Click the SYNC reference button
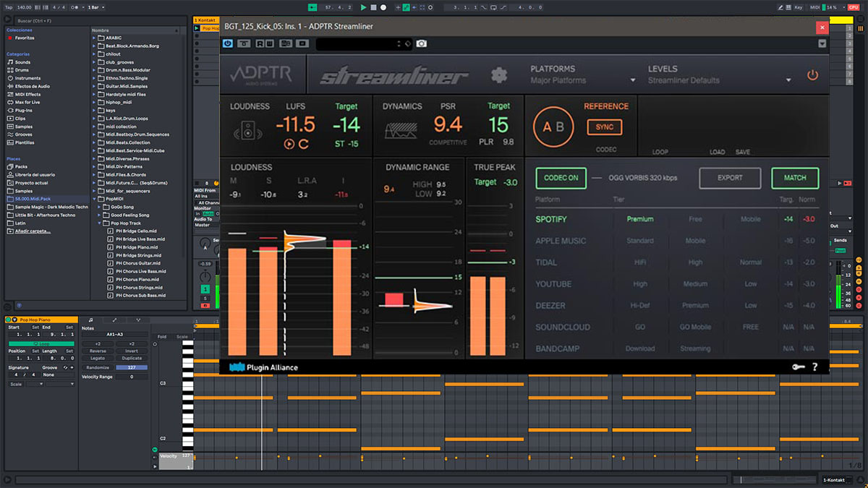The image size is (868, 488). (605, 127)
